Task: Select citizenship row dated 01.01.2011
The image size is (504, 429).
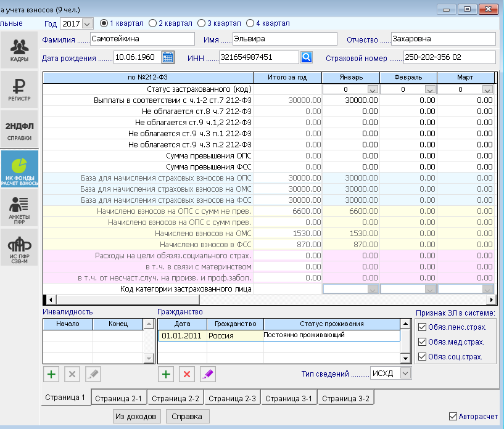Action: (x=279, y=335)
